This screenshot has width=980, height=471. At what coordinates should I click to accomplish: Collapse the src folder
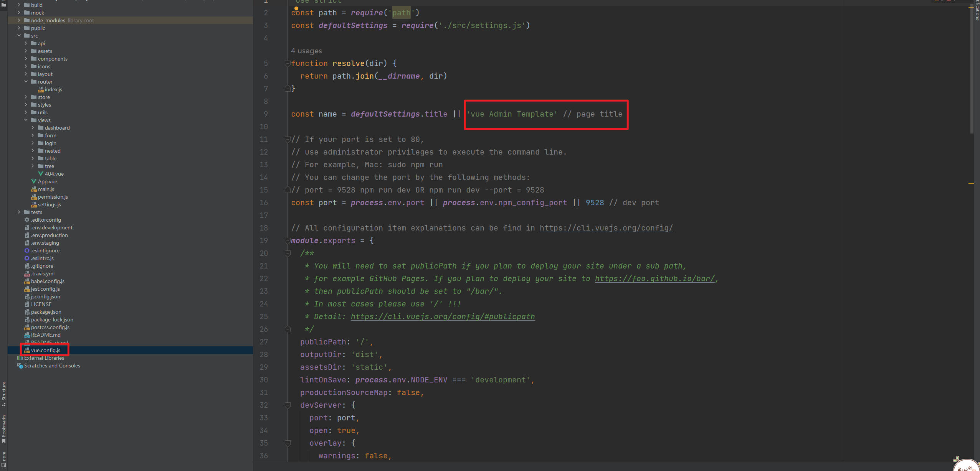19,36
